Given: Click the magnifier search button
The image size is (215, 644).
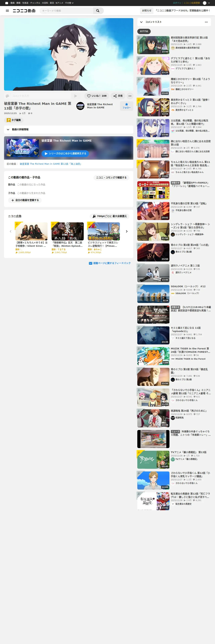Looking at the screenshot, I should (x=98, y=11).
